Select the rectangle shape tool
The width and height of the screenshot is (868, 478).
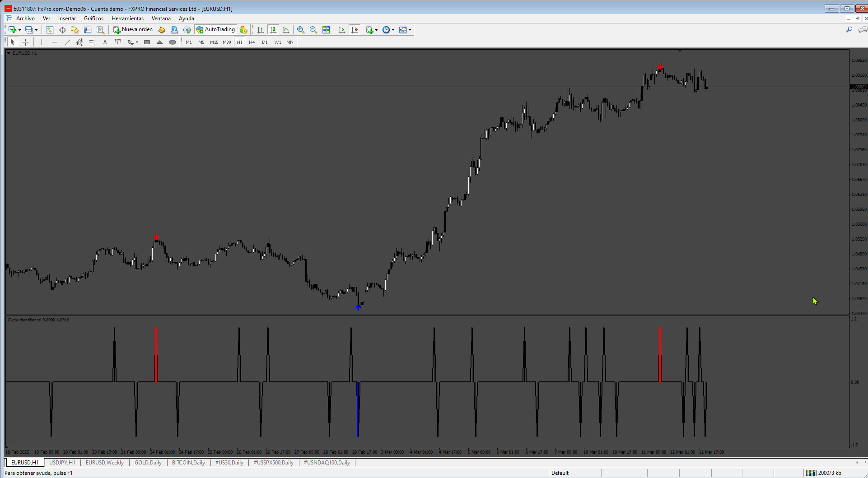[147, 42]
